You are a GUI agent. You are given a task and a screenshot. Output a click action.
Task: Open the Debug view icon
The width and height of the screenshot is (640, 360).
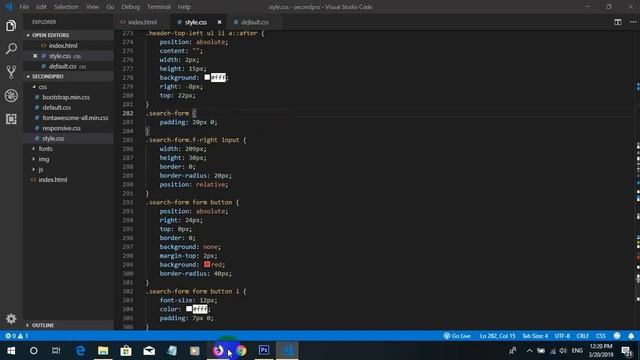click(11, 96)
